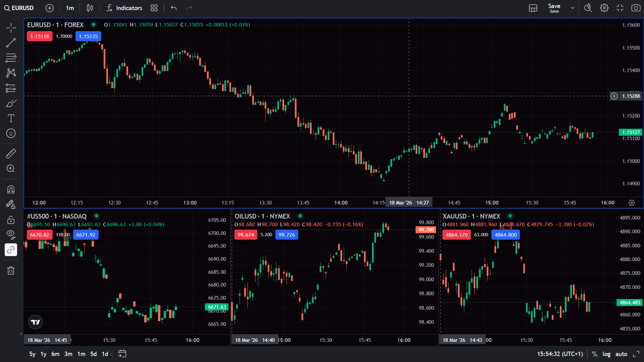This screenshot has height=362, width=644.
Task: Click OILUSD buy price 99.726
Action: click(287, 235)
